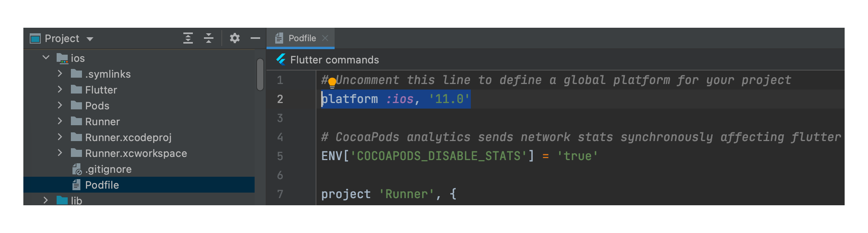The width and height of the screenshot is (868, 233).
Task: Click the Flutter logo icon in the Flutter commands bar
Action: pyautogui.click(x=281, y=59)
